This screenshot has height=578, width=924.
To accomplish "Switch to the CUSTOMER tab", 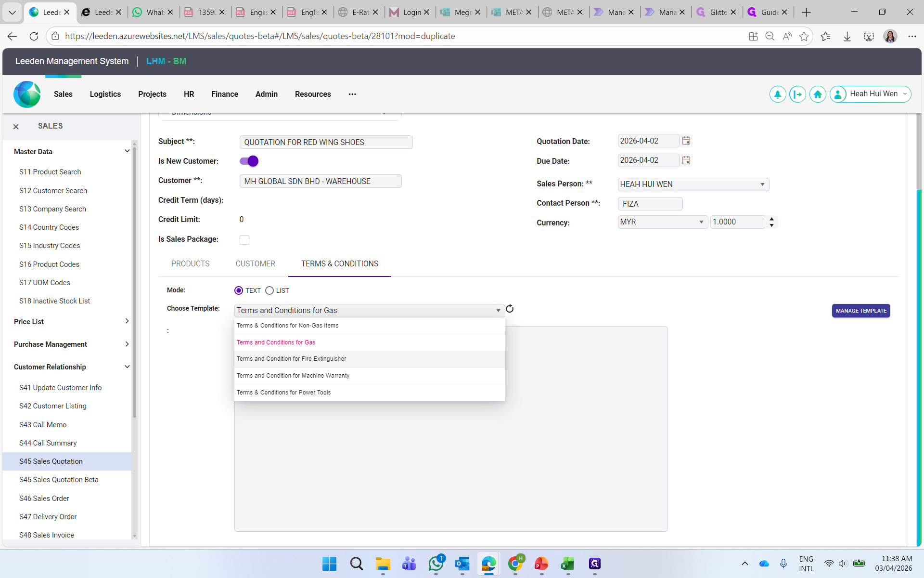I will pos(256,264).
